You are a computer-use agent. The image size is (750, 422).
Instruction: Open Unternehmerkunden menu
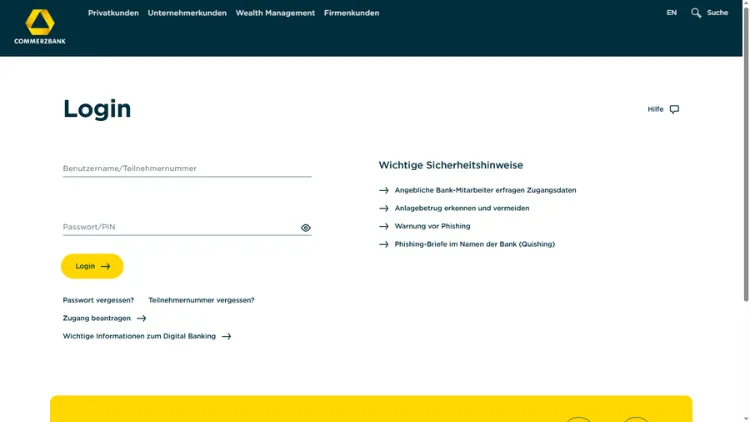pyautogui.click(x=187, y=13)
